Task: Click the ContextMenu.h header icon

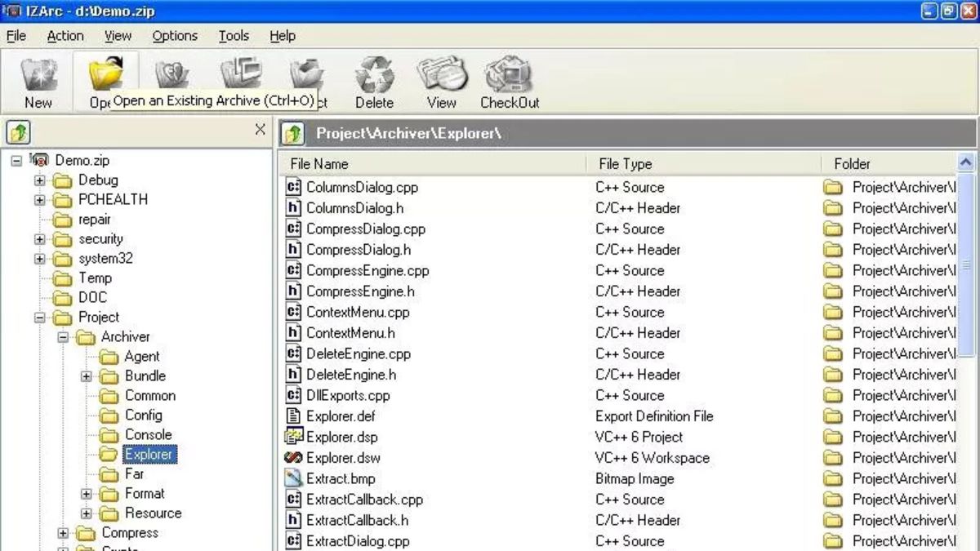Action: click(293, 333)
